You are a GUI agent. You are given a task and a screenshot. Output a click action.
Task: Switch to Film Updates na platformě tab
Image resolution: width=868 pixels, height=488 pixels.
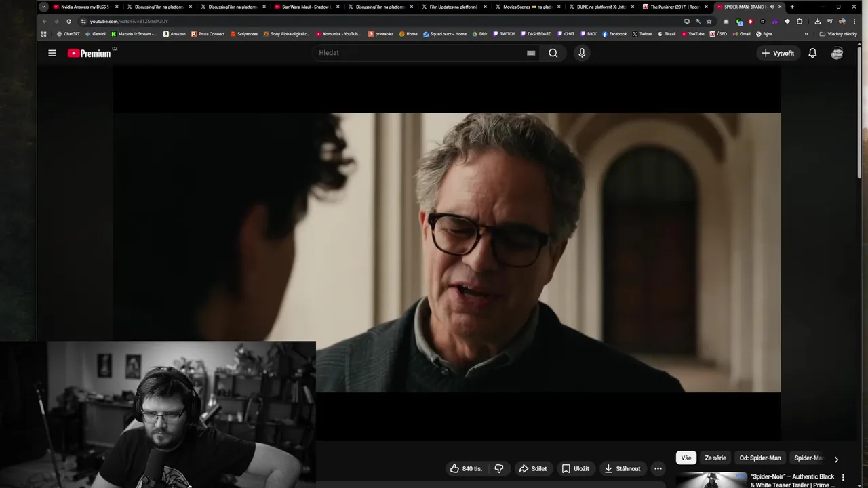click(x=453, y=7)
